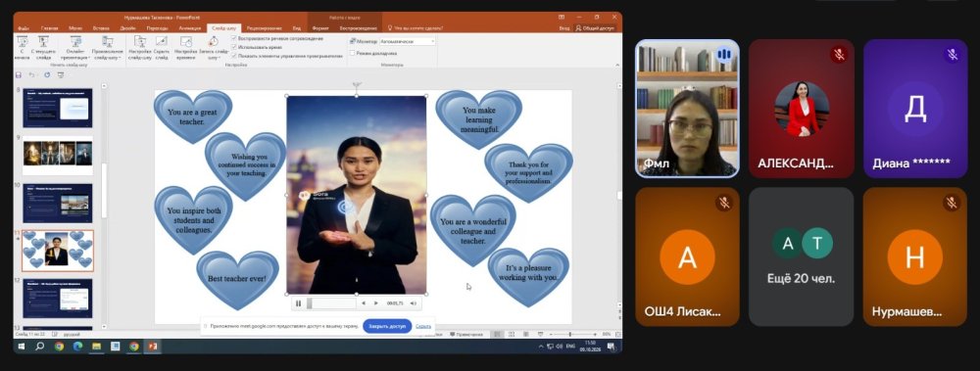Switch to Normal view in status bar

pos(498,335)
